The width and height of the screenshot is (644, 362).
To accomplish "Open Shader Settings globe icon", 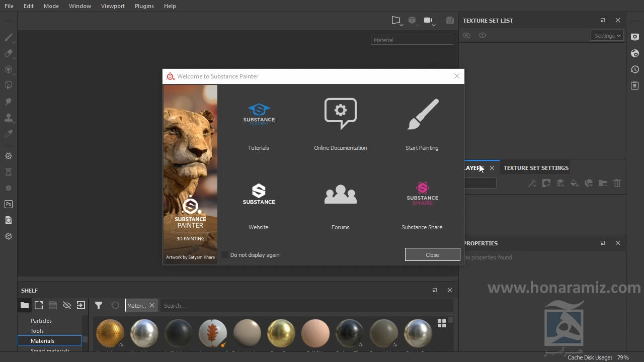I will 635,53.
